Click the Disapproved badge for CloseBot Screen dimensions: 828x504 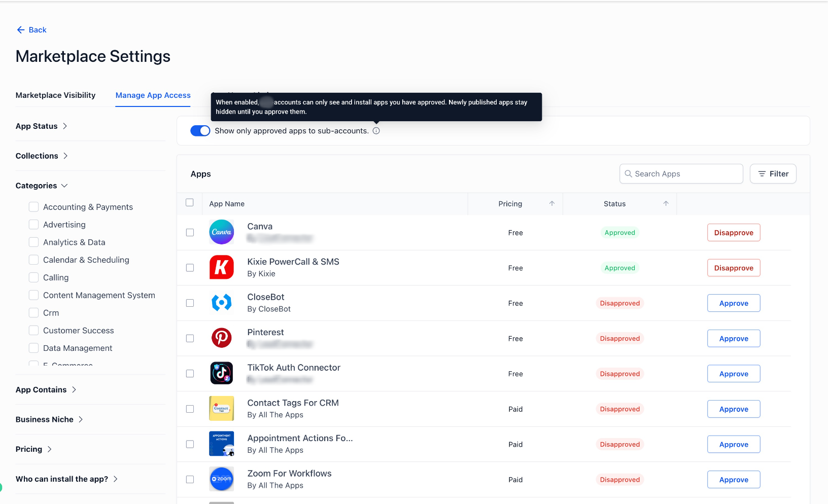coord(619,303)
